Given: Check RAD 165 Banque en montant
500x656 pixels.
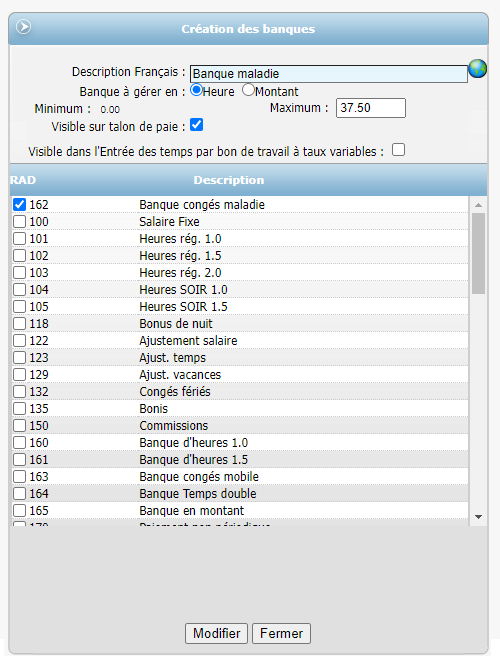Looking at the screenshot, I should point(19,511).
